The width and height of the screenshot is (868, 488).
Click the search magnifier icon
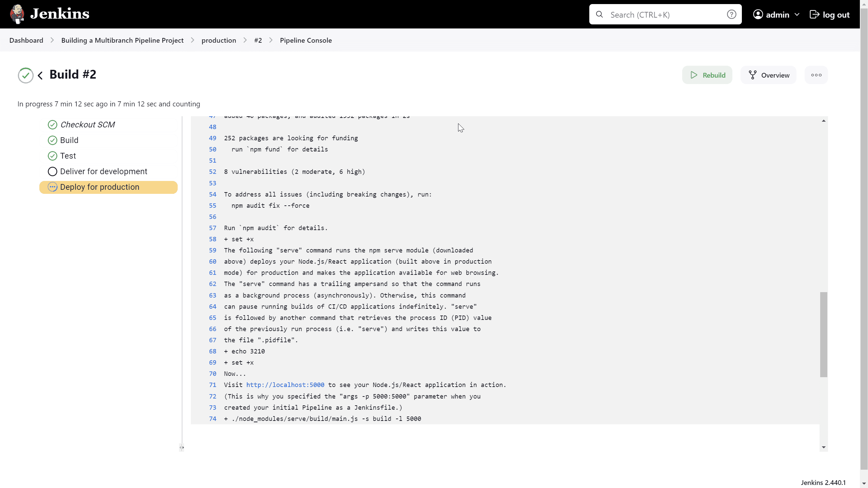click(x=599, y=14)
